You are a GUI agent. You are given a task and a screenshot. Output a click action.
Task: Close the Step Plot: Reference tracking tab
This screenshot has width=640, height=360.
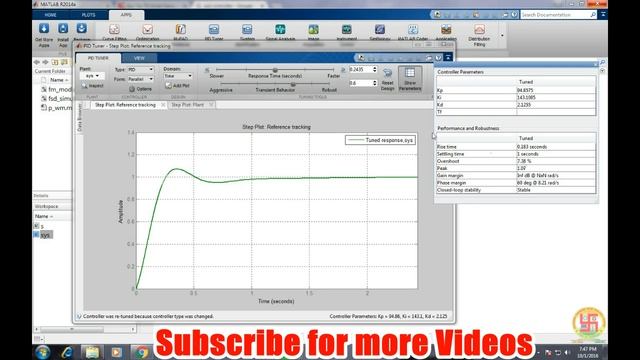point(163,105)
